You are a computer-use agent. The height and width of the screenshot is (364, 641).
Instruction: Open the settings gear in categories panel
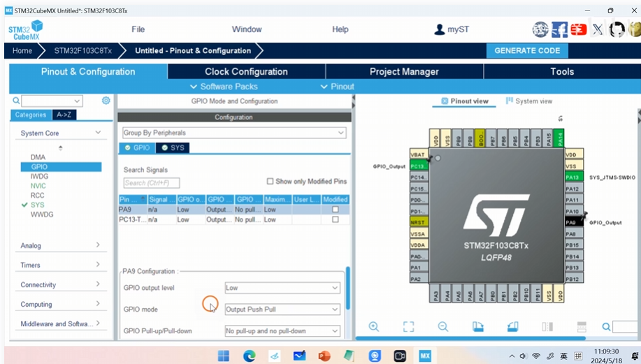106,101
